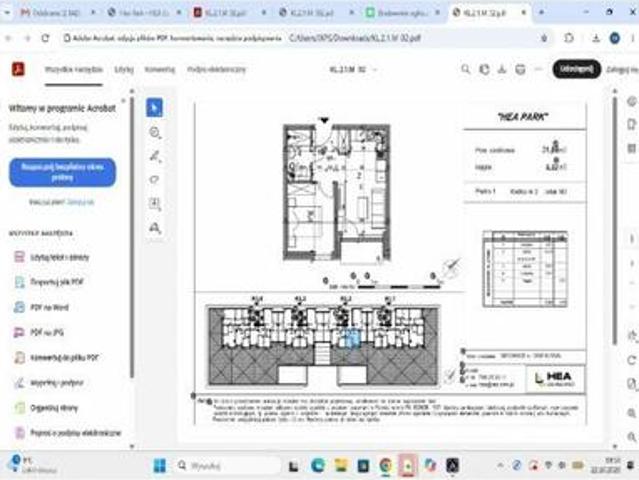Image resolution: width=639 pixels, height=480 pixels.
Task: Click 'Eksportuj plik PDF' tool
Action: (x=48, y=282)
